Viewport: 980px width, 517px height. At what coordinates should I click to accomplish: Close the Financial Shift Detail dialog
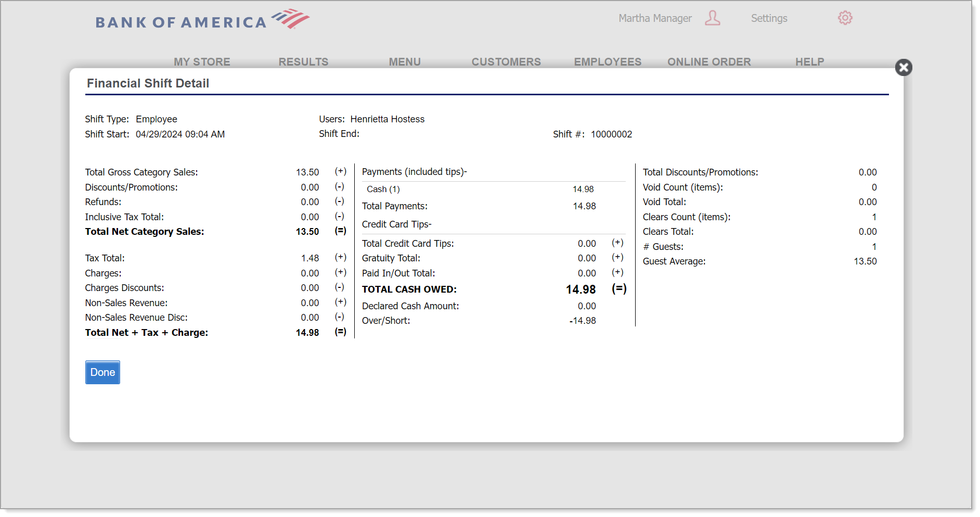904,67
